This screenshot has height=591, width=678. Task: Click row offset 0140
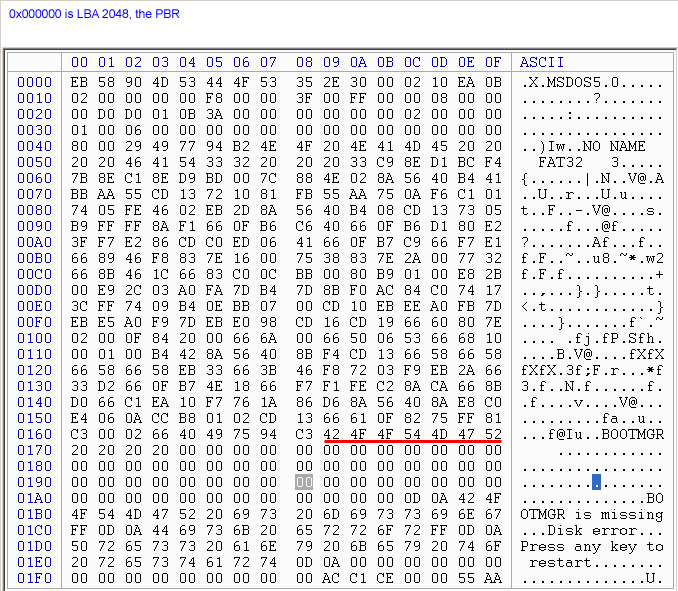click(34, 402)
